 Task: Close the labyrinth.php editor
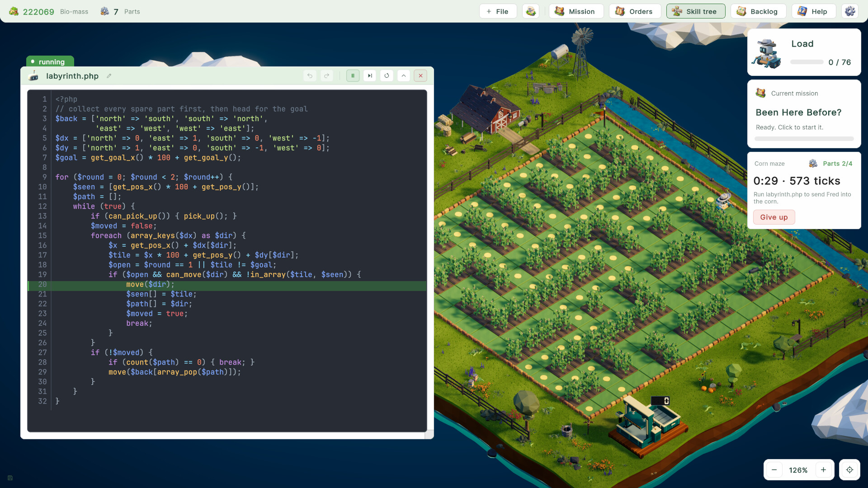click(x=420, y=76)
